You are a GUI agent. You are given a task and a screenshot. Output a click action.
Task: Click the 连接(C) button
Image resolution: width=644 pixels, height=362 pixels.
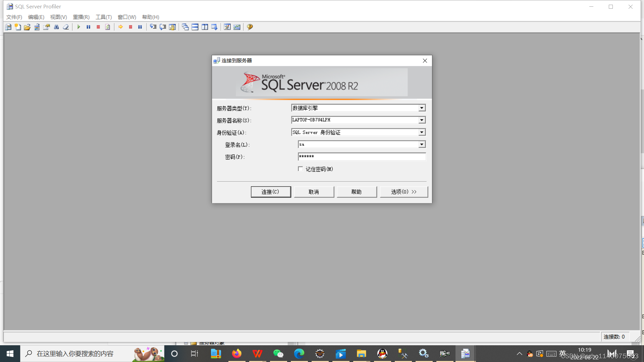pos(271,192)
